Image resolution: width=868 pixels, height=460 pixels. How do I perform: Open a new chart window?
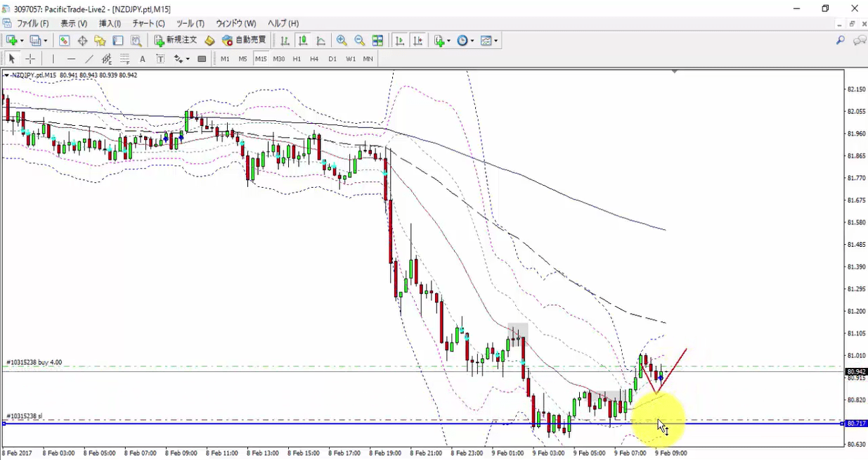pos(11,41)
